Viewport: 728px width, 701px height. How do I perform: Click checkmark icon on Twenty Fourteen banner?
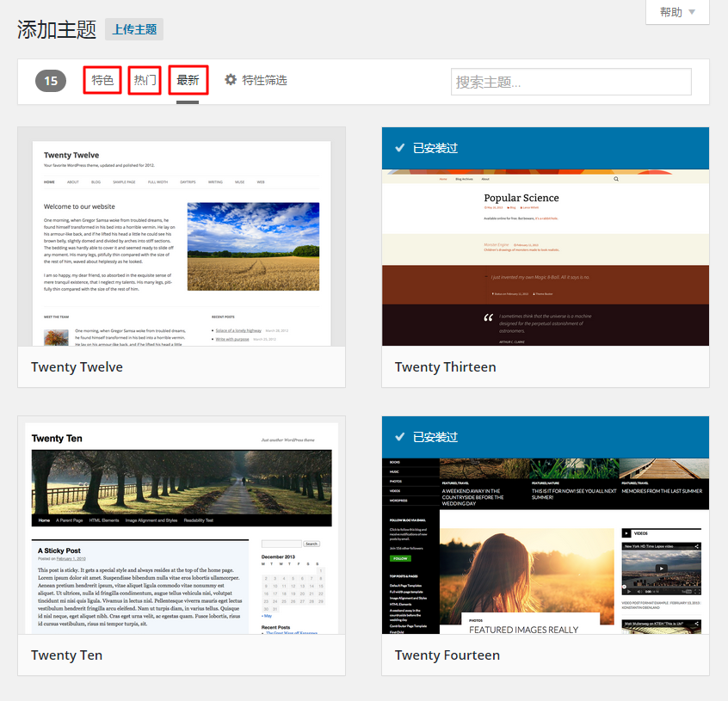point(400,437)
